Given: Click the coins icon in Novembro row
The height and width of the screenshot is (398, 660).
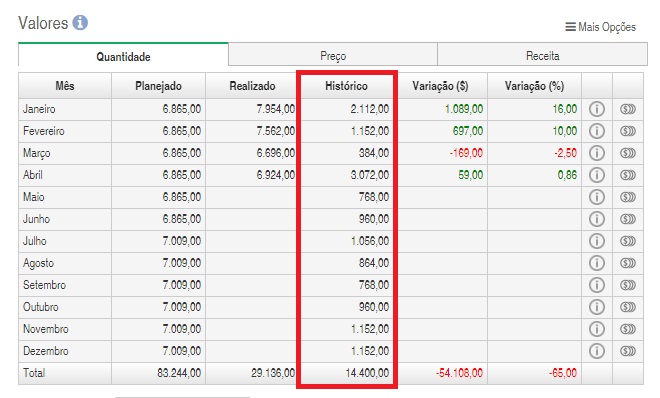Looking at the screenshot, I should point(628,329).
